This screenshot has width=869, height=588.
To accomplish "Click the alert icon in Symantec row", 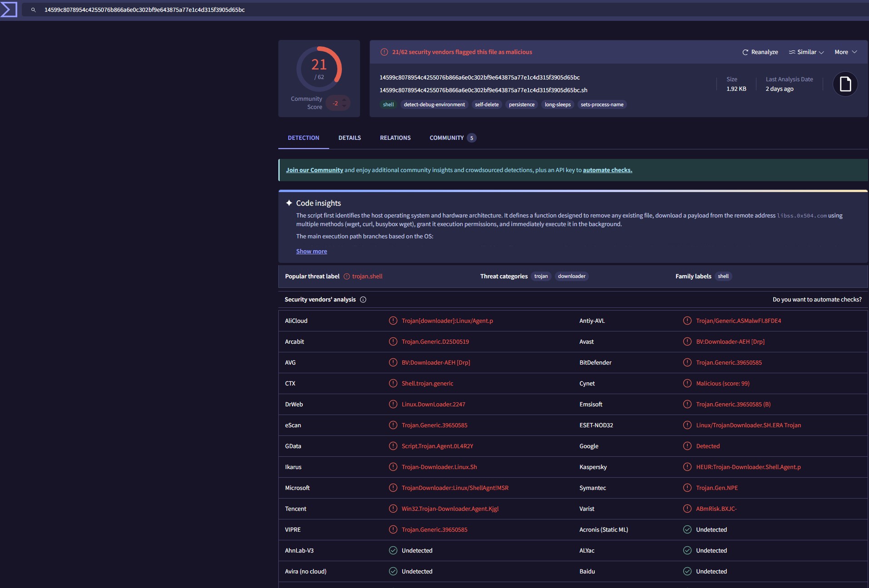I will coord(687,488).
